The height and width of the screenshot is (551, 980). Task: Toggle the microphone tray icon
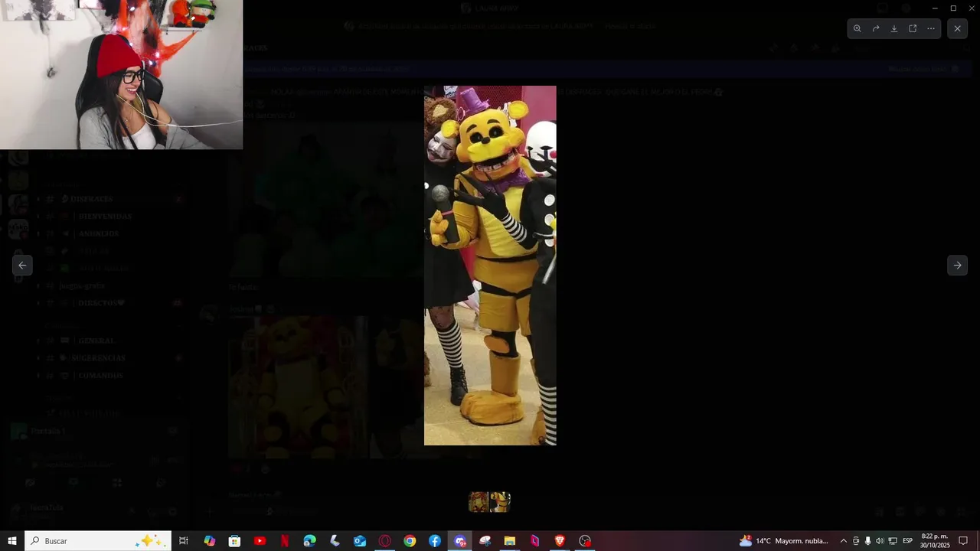[x=867, y=541]
